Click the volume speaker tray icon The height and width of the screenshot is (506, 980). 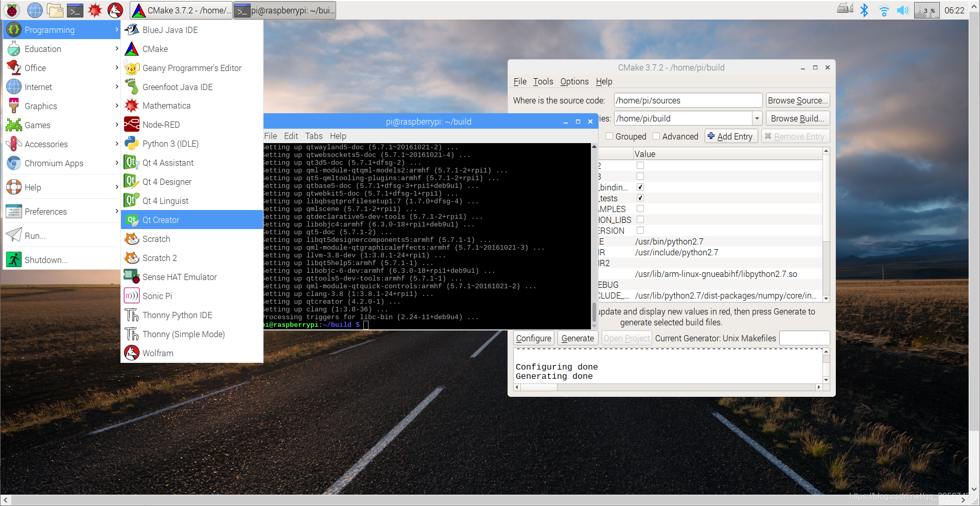tap(903, 10)
